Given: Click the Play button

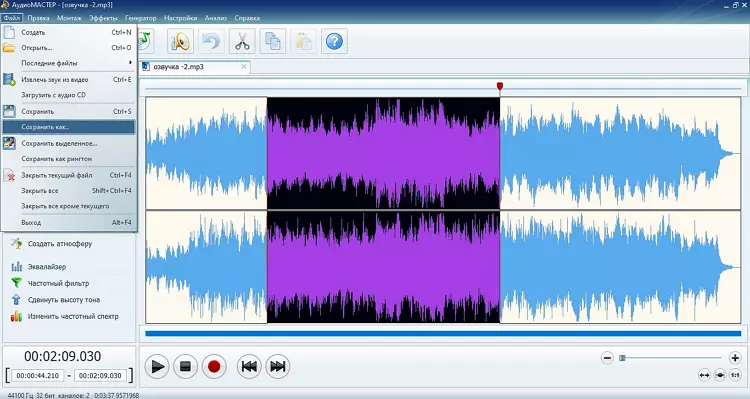Looking at the screenshot, I should [x=157, y=366].
